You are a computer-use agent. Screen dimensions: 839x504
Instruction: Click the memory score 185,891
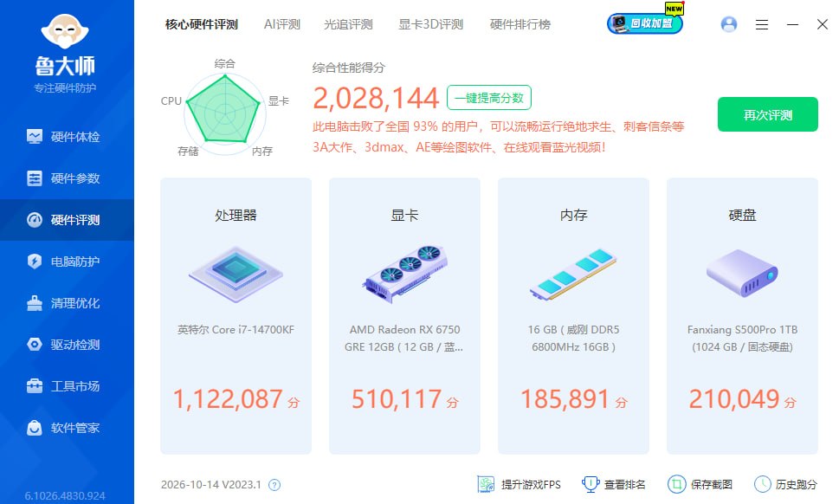tap(565, 399)
